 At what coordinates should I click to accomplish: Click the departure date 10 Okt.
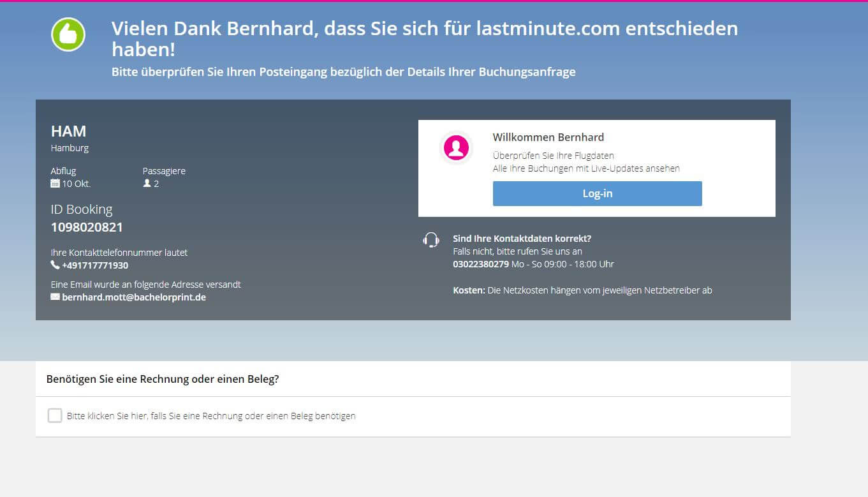tap(77, 184)
